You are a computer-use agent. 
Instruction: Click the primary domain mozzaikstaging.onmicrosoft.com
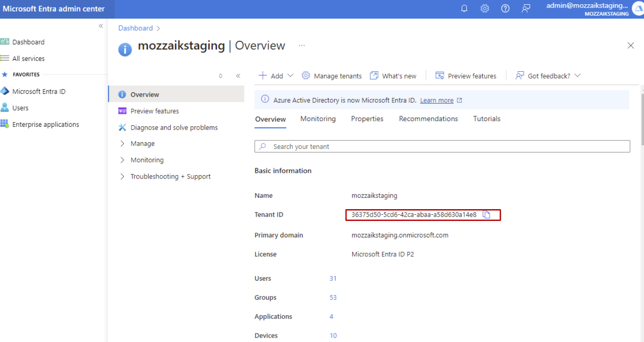[x=400, y=235]
